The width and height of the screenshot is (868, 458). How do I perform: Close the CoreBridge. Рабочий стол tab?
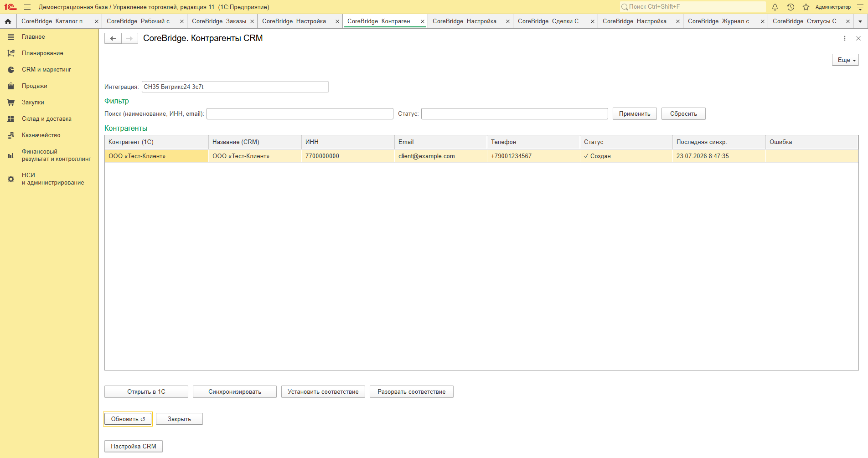click(x=182, y=21)
